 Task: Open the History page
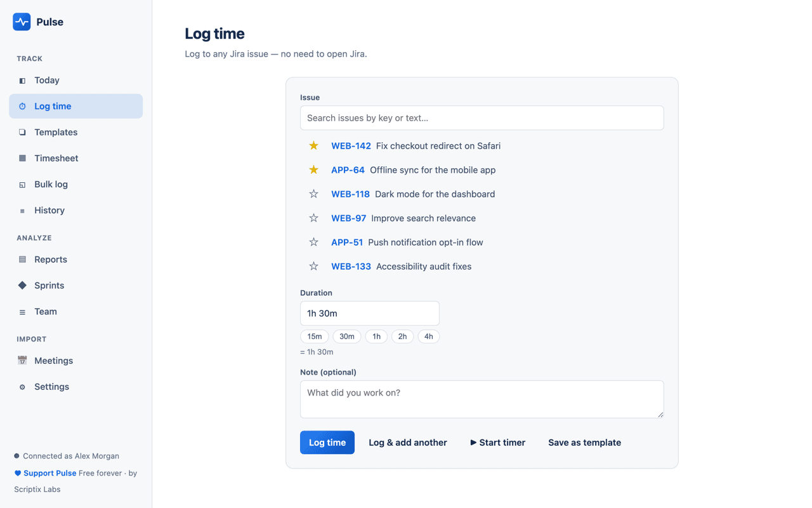click(x=75, y=210)
